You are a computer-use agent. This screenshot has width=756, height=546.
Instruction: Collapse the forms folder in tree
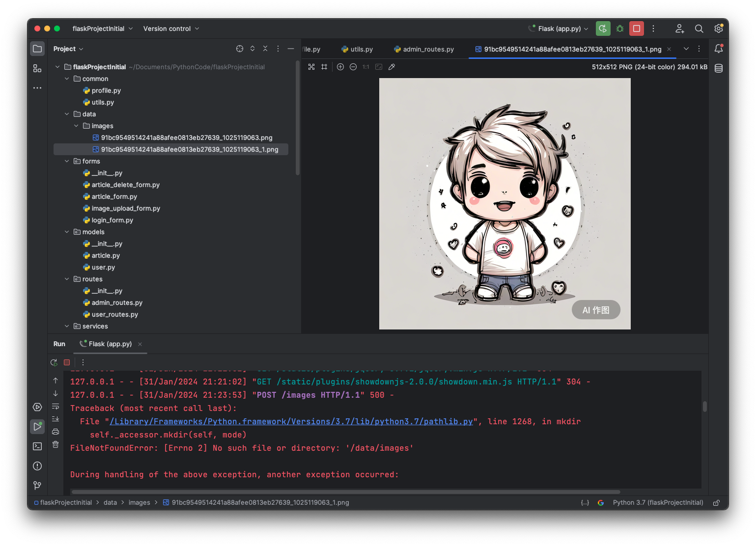[x=67, y=161]
